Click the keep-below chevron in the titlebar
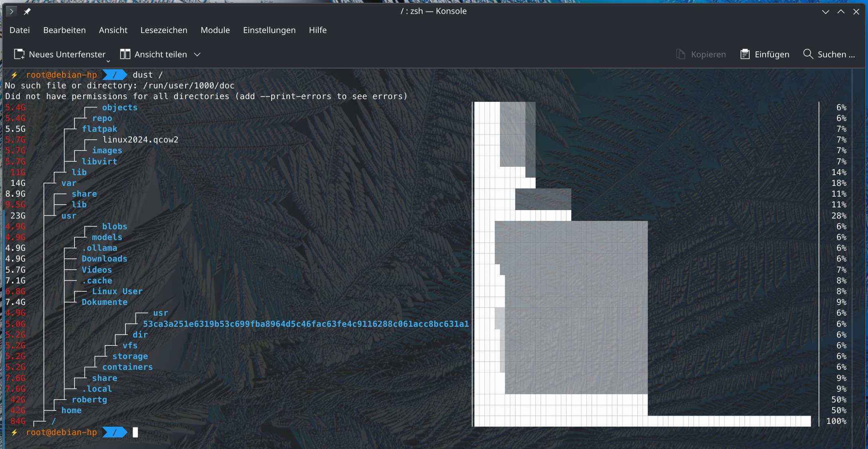Viewport: 868px width, 449px height. click(825, 12)
